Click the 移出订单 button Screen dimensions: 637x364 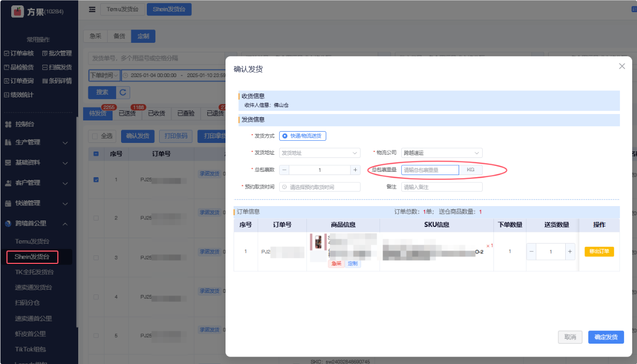point(598,252)
